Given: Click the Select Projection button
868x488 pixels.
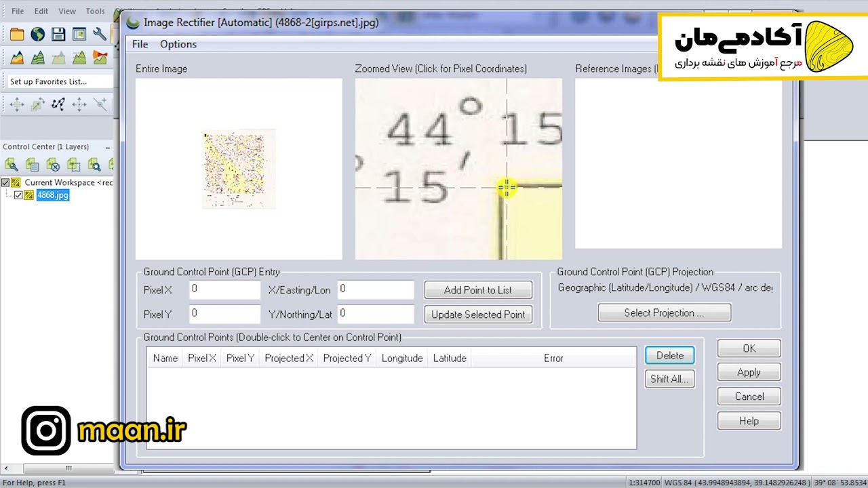Looking at the screenshot, I should point(664,313).
